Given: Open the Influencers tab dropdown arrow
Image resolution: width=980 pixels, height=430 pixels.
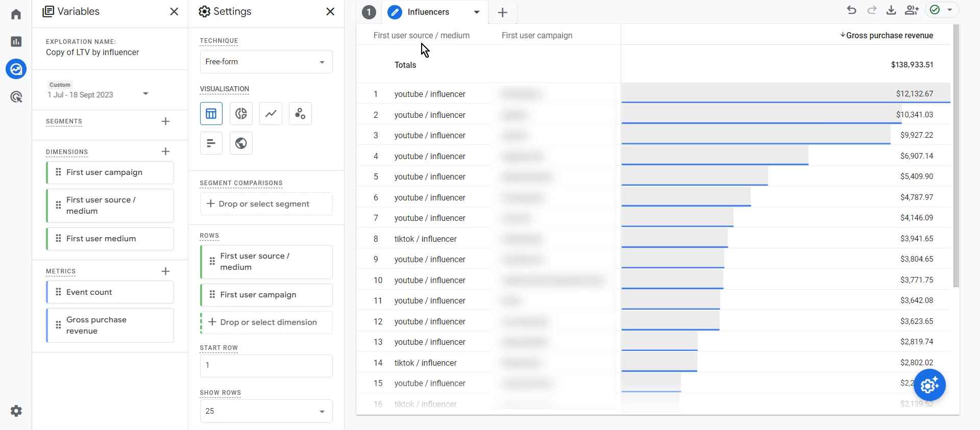Looking at the screenshot, I should [x=477, y=12].
